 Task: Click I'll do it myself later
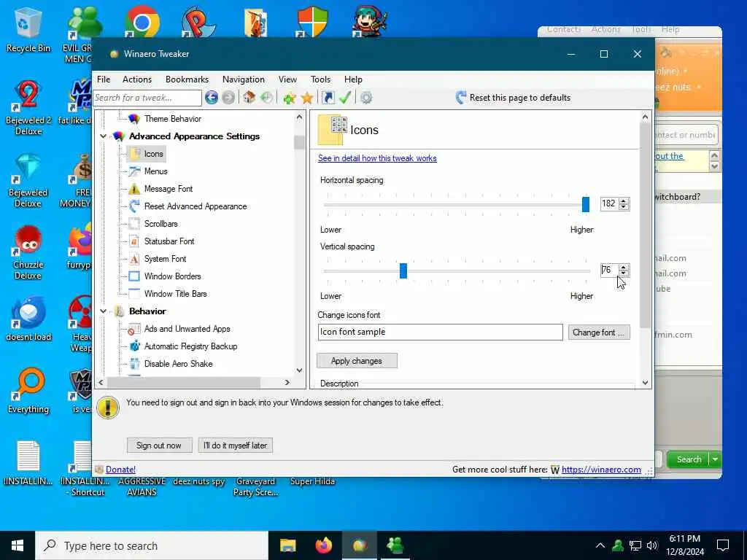(x=236, y=446)
